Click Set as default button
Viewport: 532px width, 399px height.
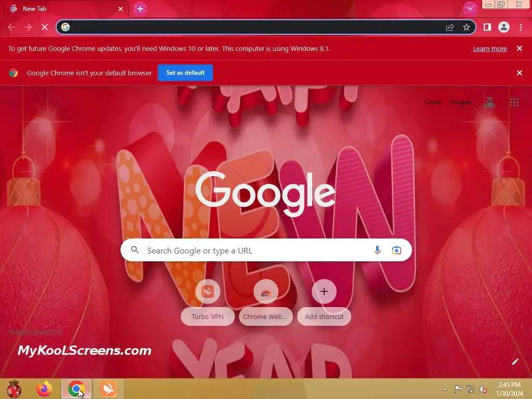click(x=185, y=73)
